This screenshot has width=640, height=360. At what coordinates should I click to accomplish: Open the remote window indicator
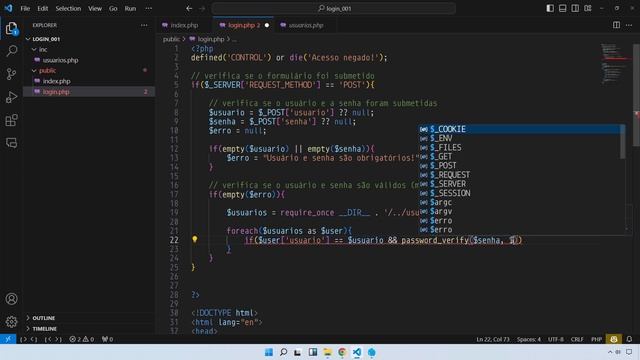(x=8, y=339)
